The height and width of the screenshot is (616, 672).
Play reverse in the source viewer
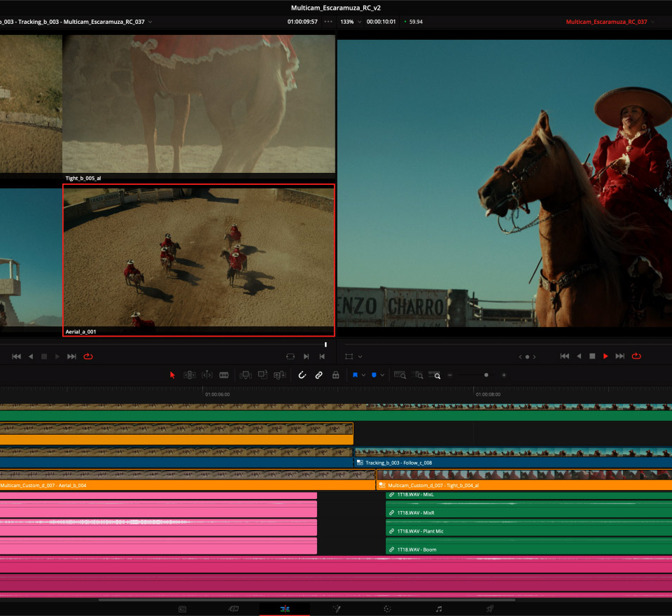pos(31,356)
